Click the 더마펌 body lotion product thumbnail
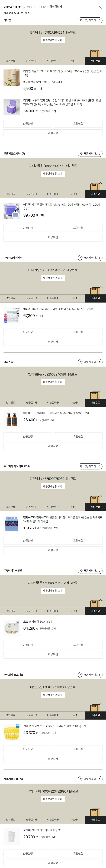The image size is (106, 868). point(12,78)
